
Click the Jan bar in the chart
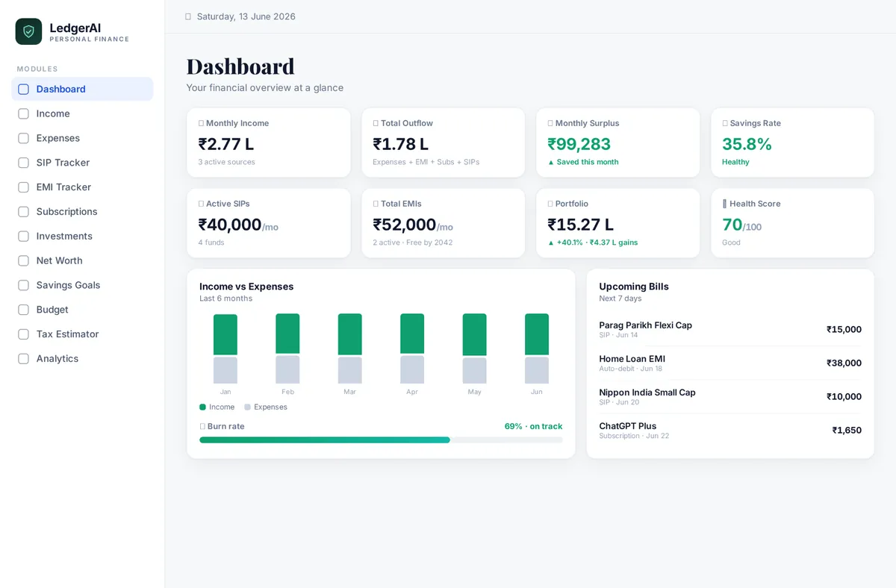pos(225,348)
